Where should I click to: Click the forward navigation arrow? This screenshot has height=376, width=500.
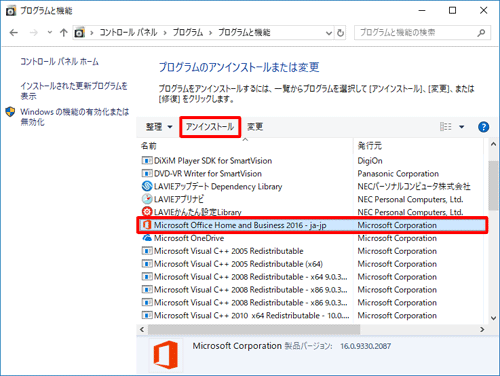coord(33,33)
